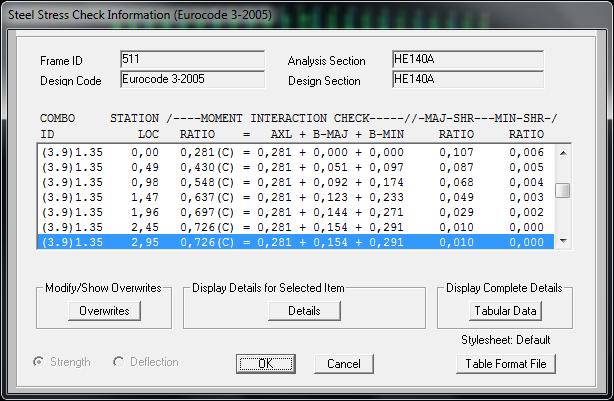This screenshot has height=401, width=614.
Task: Click major shear ratio 0,049
Action: pos(456,197)
